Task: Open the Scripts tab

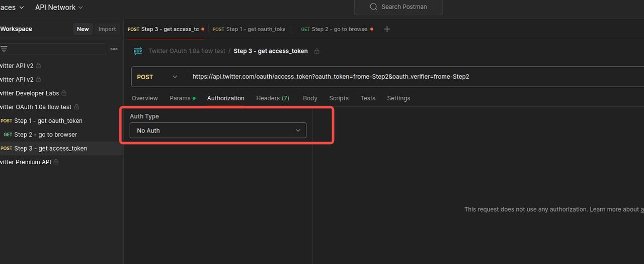Action: click(339, 98)
